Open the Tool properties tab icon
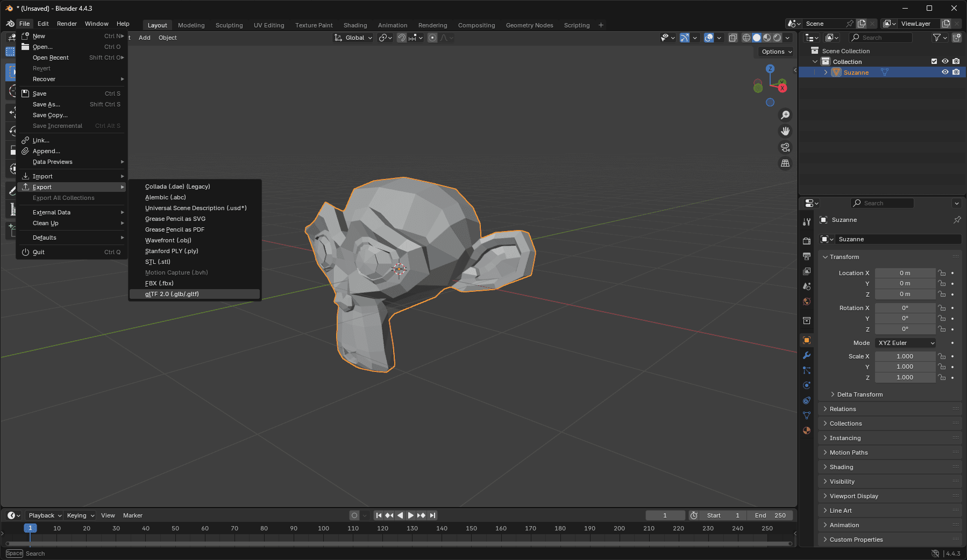 (807, 222)
